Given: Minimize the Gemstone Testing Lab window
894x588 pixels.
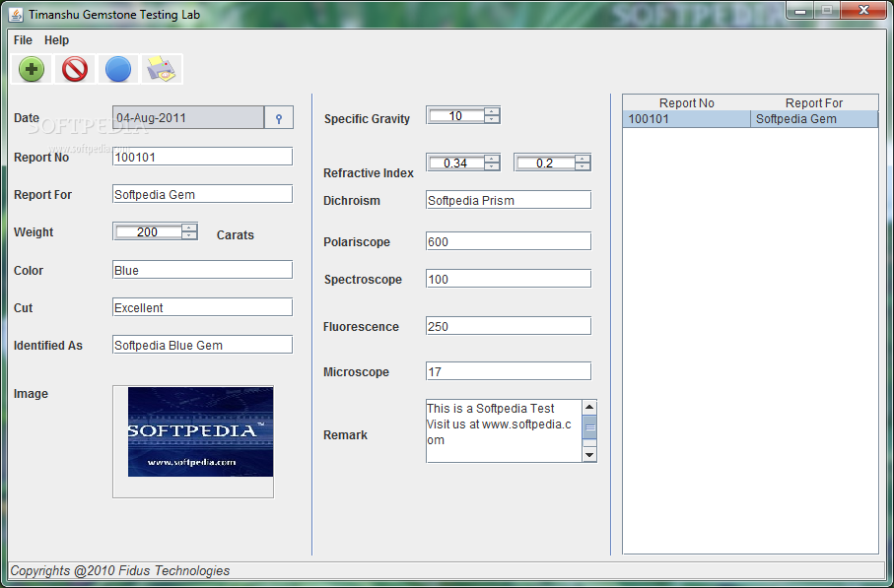Looking at the screenshot, I should pyautogui.click(x=800, y=10).
